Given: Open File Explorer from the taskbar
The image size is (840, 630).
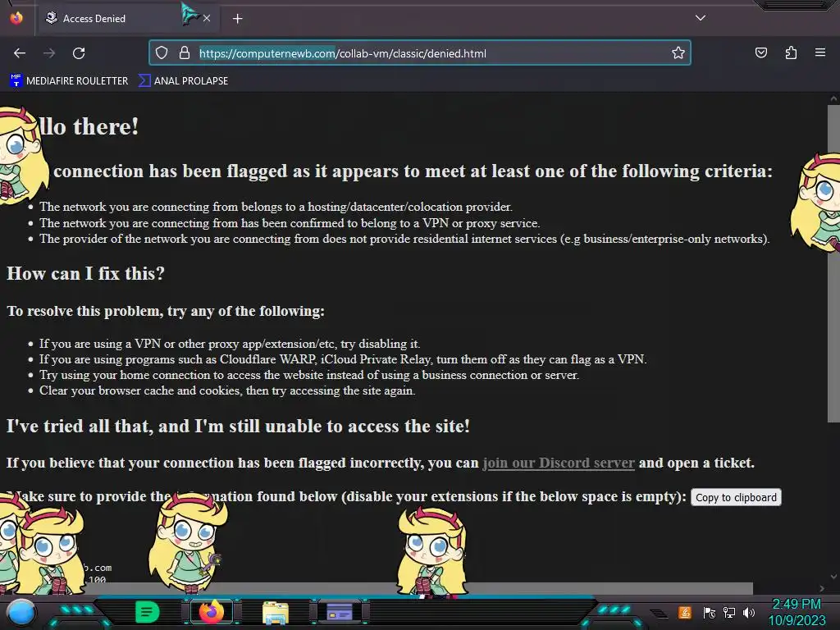Looking at the screenshot, I should 276,612.
